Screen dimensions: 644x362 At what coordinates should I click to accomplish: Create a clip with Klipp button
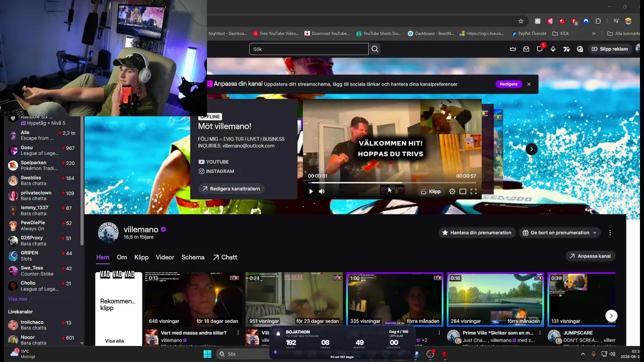[x=431, y=192]
